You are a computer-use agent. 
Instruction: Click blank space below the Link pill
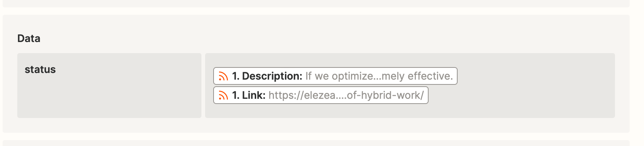[x=410, y=111]
